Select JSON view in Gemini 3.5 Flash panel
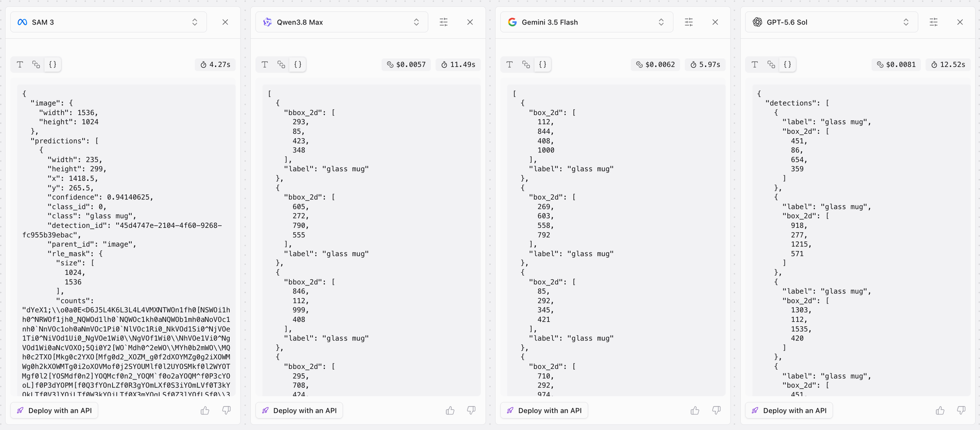The height and width of the screenshot is (430, 980). [x=542, y=64]
